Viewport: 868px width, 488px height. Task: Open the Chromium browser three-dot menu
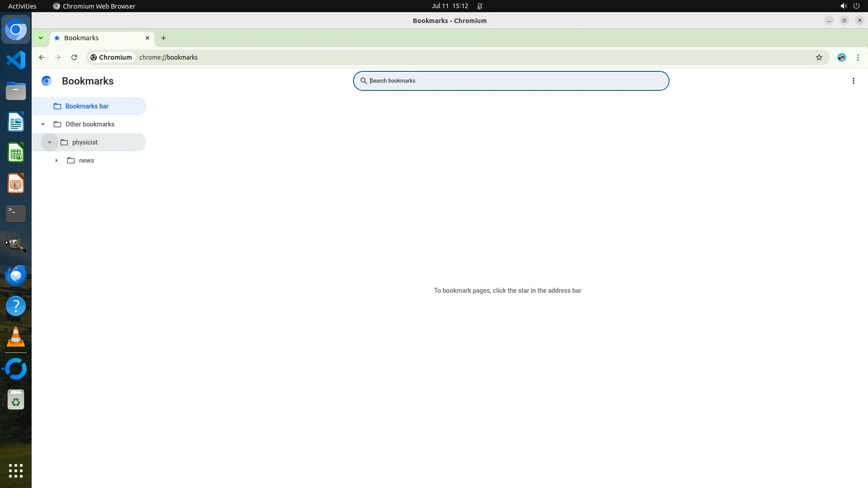[858, 57]
